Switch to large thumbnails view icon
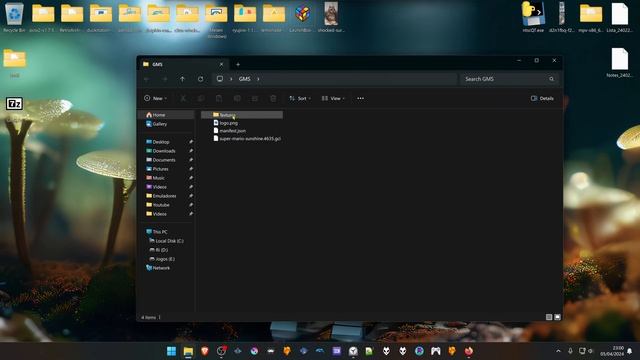Viewport: 640px width, 360px height. (x=557, y=317)
